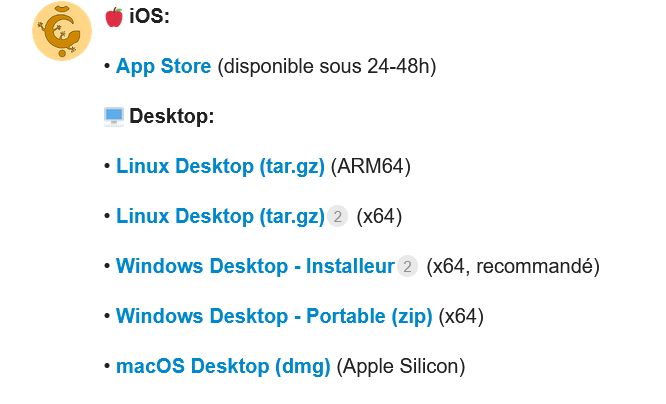Click the "iOS:" heading text

tap(150, 16)
